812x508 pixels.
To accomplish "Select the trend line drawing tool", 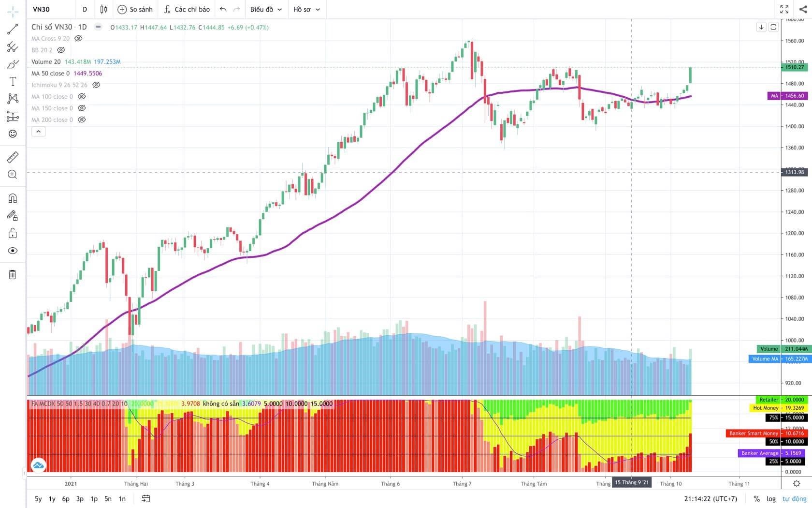I will 13,30.
